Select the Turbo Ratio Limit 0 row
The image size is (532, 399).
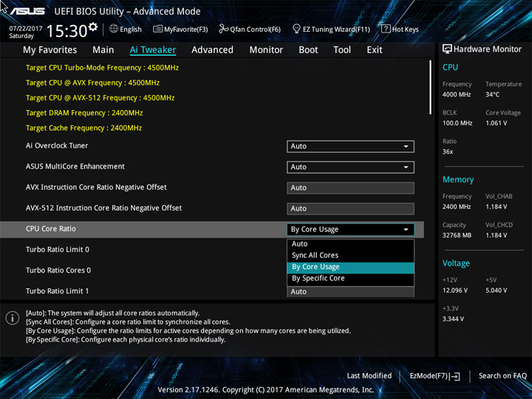coord(58,250)
